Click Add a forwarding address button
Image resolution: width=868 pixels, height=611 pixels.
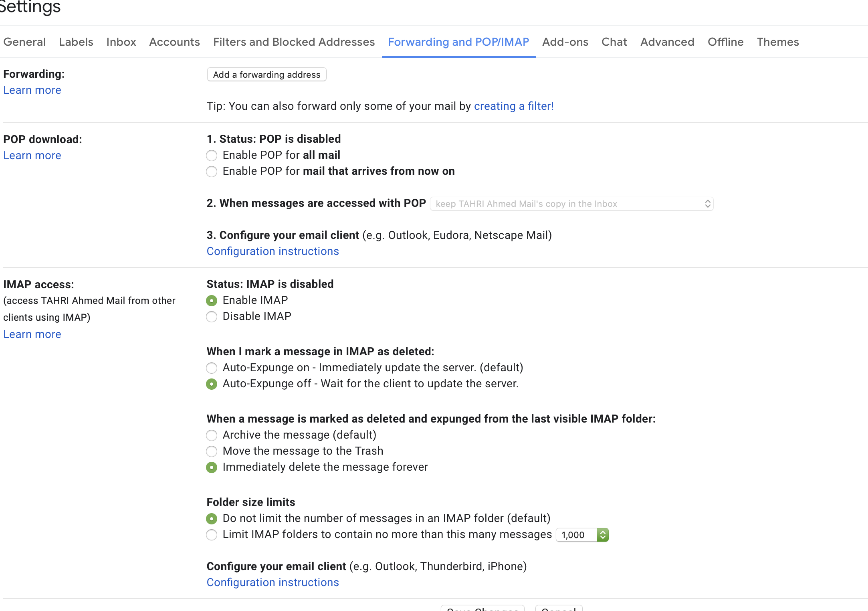[x=266, y=75]
